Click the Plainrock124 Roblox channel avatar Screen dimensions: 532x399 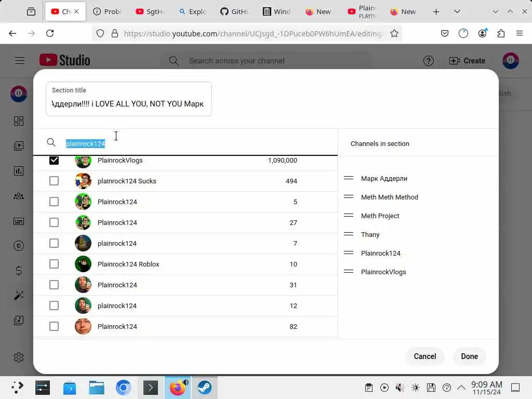pyautogui.click(x=83, y=264)
